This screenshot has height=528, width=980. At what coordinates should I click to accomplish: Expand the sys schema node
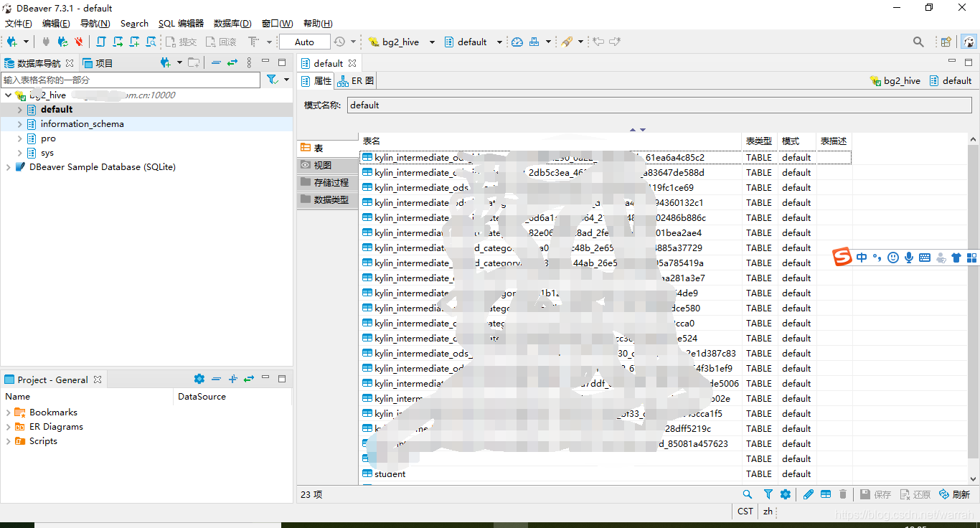pyautogui.click(x=20, y=153)
